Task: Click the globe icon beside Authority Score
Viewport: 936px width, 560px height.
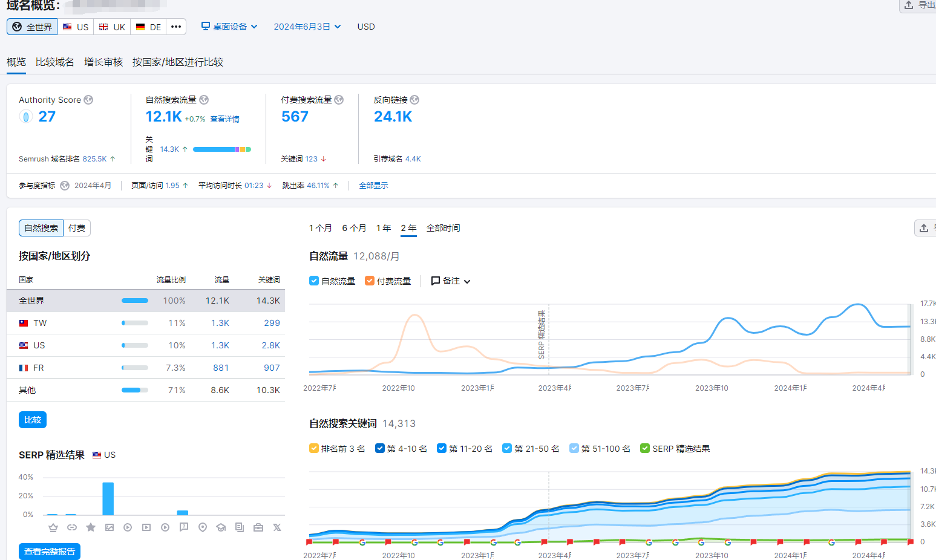Action: point(88,100)
